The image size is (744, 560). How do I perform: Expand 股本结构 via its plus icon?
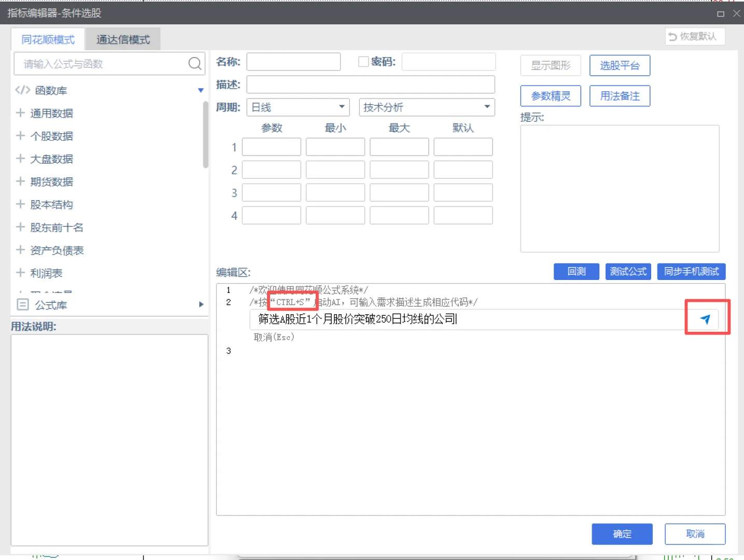[20, 204]
